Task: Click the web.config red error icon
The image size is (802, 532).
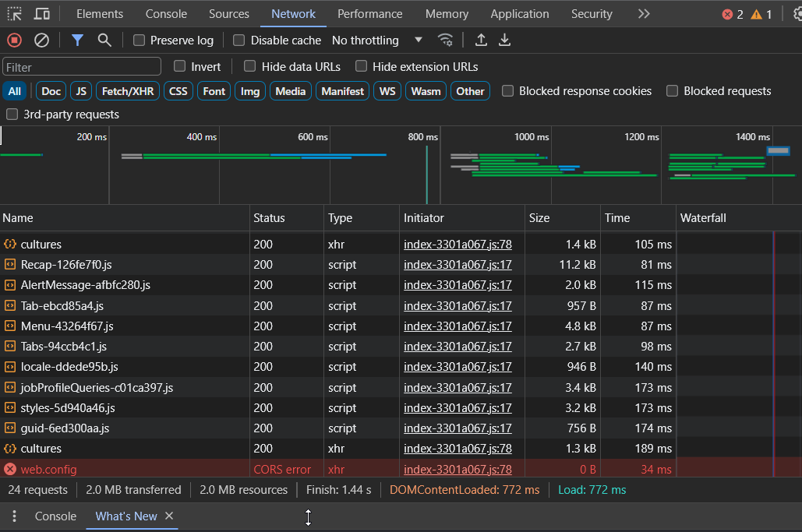Action: [9, 469]
